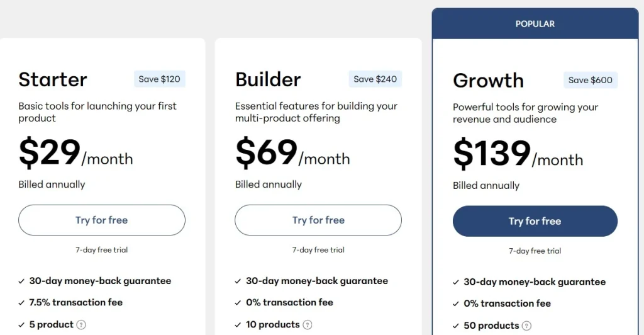Click the POPULAR banner above Growth plan

pyautogui.click(x=535, y=24)
